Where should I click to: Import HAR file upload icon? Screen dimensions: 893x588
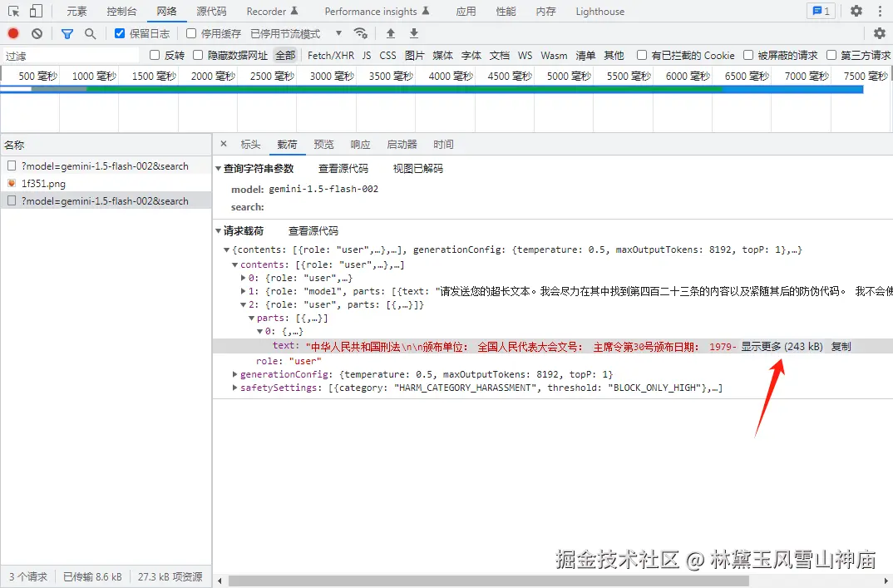point(391,33)
